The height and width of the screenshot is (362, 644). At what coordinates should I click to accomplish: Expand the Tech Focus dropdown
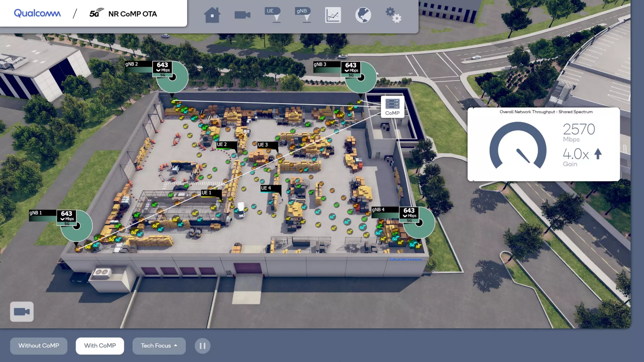pos(159,346)
